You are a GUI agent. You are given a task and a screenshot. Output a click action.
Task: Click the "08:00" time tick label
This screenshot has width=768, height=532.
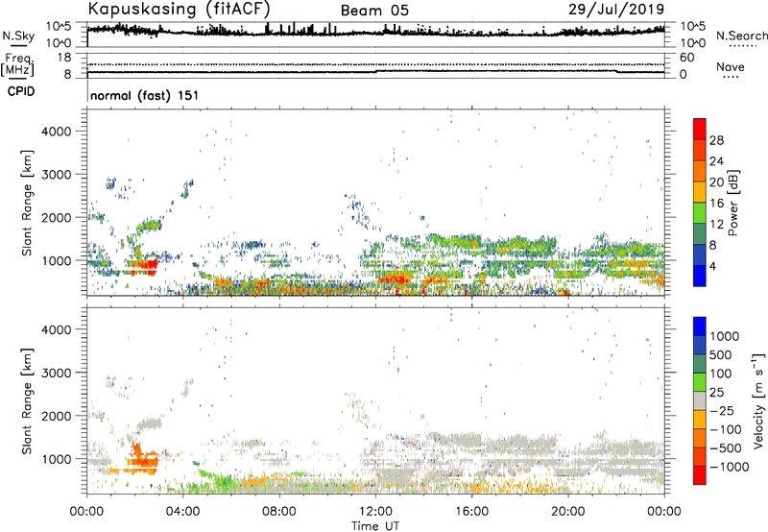(279, 512)
